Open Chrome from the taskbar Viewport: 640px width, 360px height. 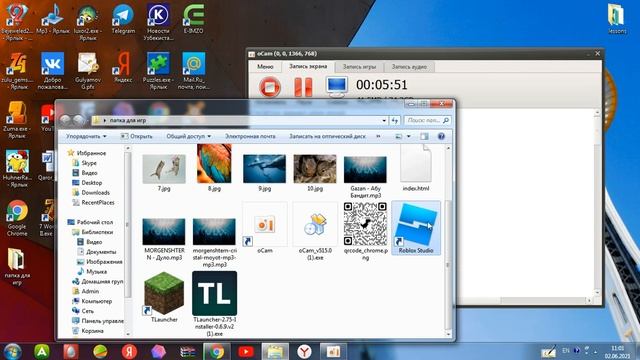point(216,351)
